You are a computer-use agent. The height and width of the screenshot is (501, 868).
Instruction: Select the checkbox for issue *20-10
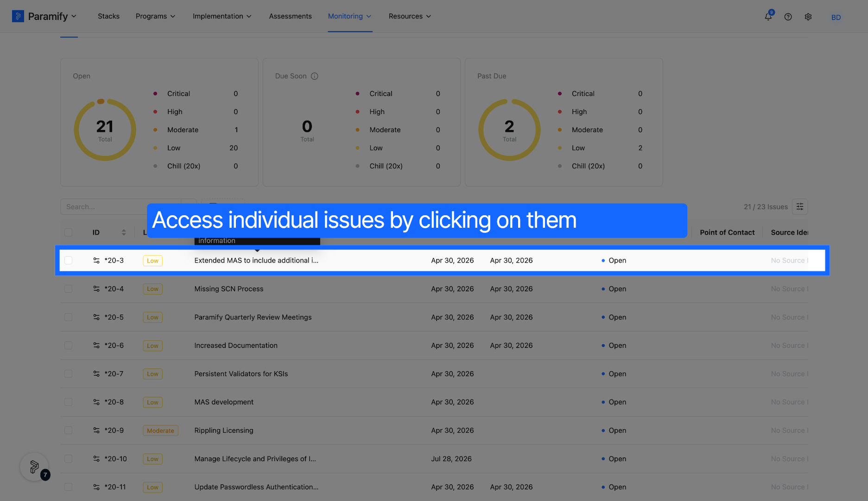pyautogui.click(x=69, y=459)
